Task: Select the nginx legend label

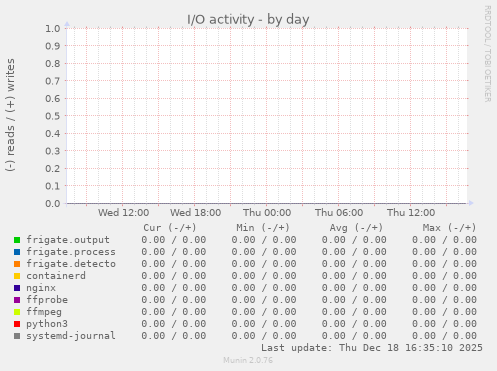Action: [41, 288]
